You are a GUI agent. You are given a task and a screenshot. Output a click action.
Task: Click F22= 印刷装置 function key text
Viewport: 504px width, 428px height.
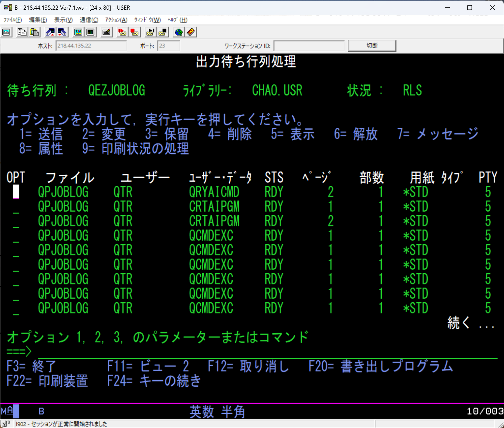pos(47,381)
